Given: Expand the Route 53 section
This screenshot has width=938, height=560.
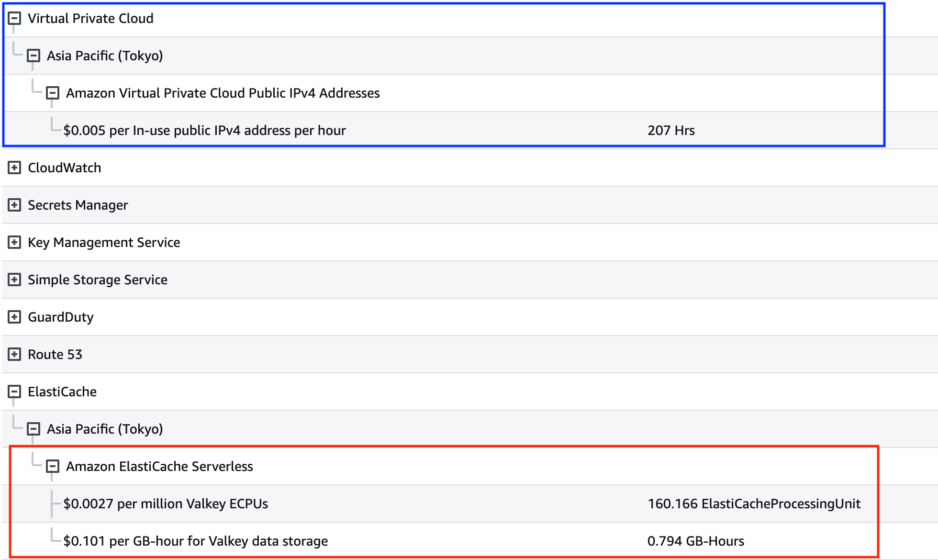Looking at the screenshot, I should (14, 355).
